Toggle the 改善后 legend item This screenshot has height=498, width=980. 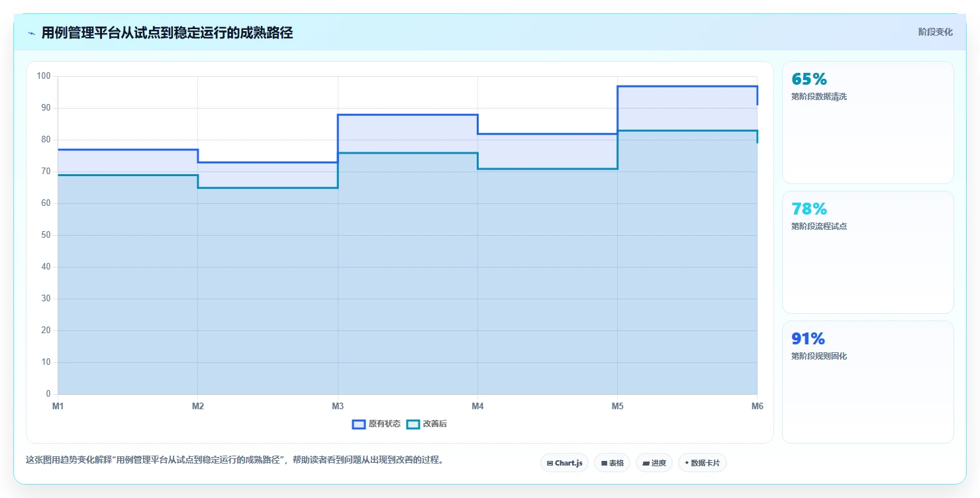426,424
